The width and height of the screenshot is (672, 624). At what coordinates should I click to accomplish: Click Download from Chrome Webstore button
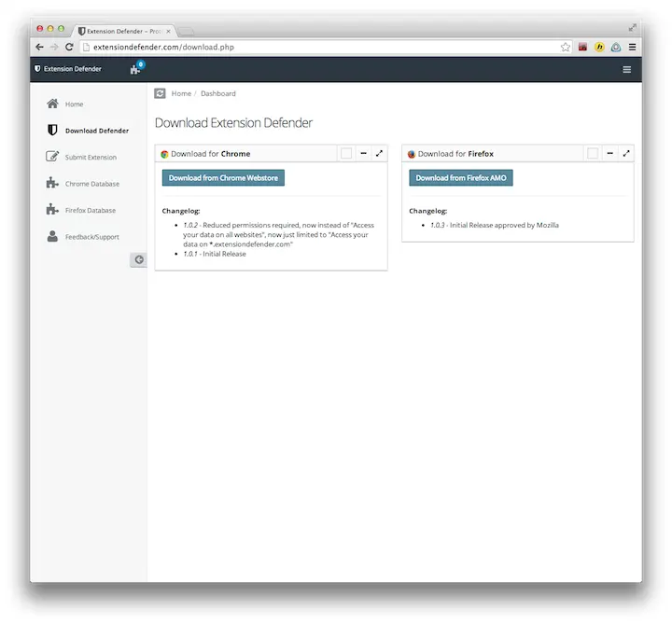[x=223, y=178]
